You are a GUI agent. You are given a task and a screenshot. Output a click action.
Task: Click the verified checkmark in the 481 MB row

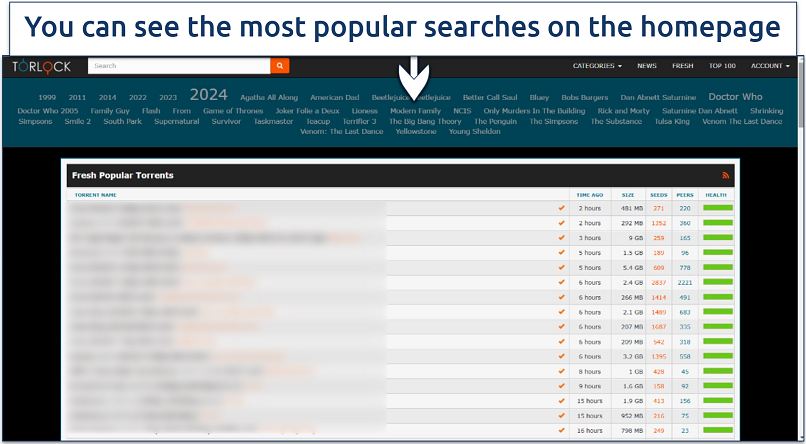[561, 208]
